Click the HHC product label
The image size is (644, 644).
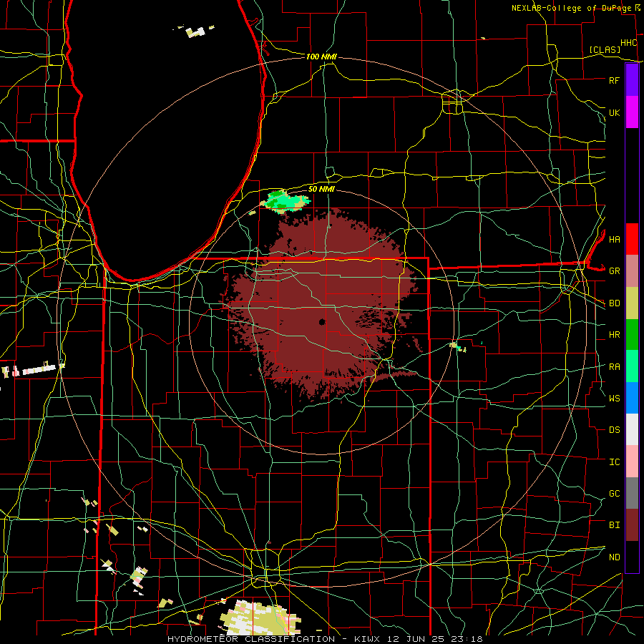click(x=628, y=43)
